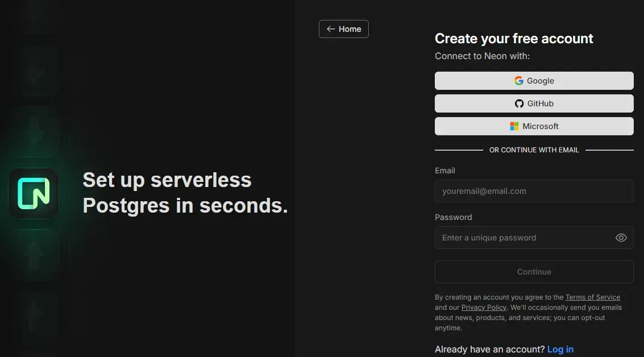Screen dimensions: 644x357
Task: Click the Neon logo icon
Action: [34, 194]
